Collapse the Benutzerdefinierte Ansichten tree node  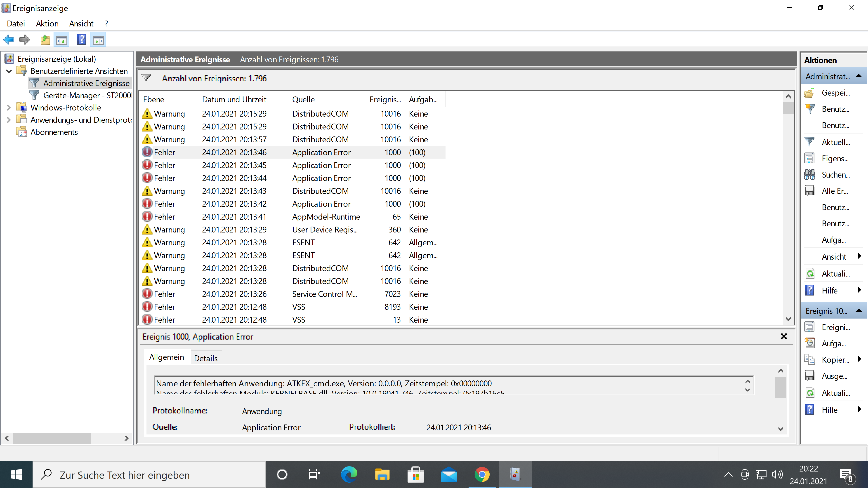[9, 71]
